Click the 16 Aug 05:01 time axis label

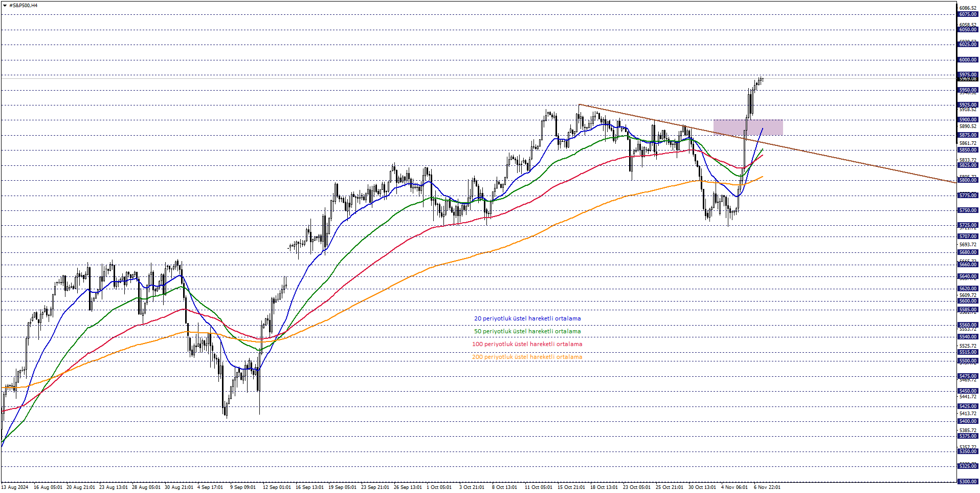coord(48,487)
